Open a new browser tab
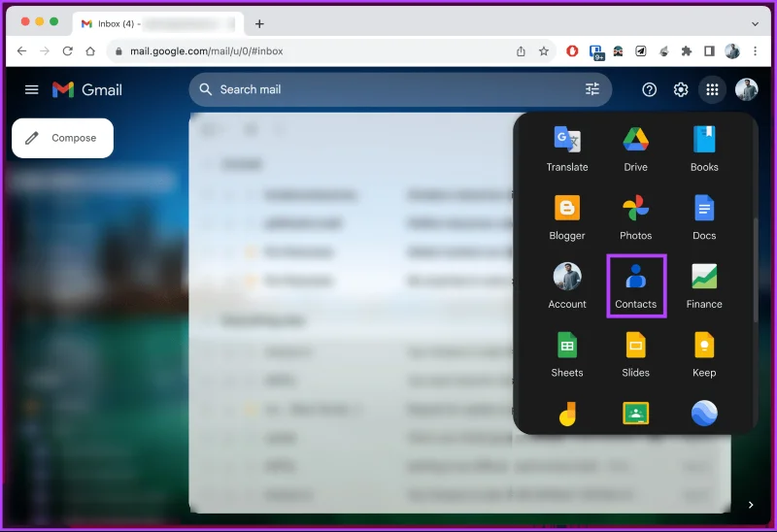Viewport: 777px width, 532px height. coord(259,23)
